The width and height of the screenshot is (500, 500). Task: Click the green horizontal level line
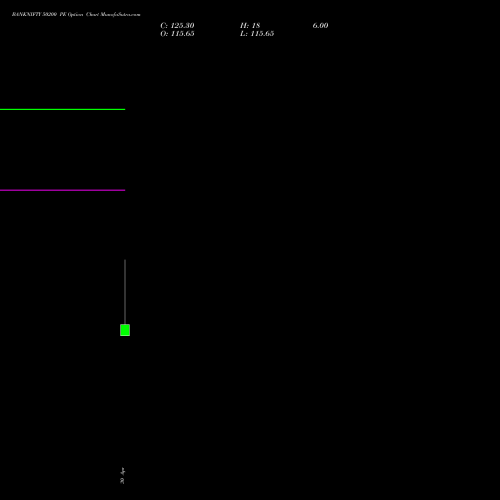click(x=62, y=109)
